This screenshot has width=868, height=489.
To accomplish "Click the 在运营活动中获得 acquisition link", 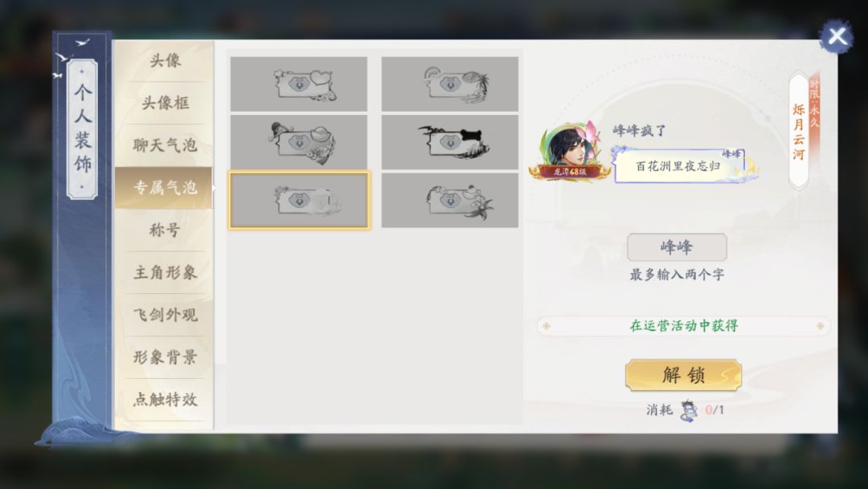I will click(x=684, y=325).
